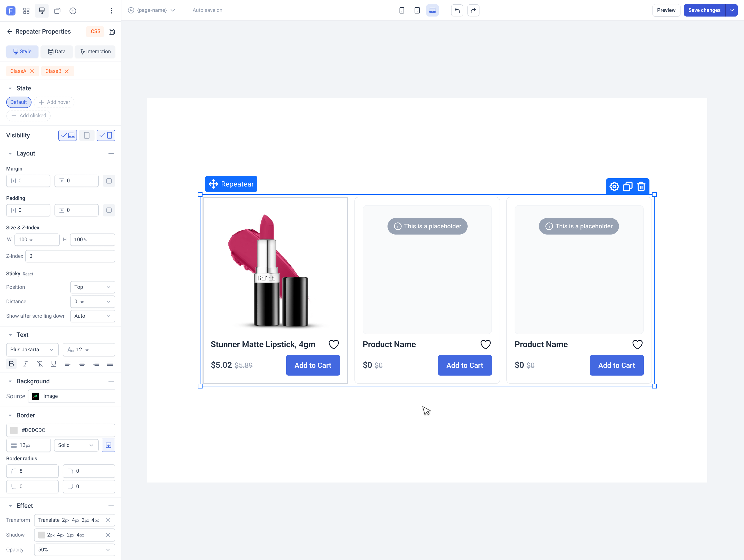Viewport: 744px width, 560px height.
Task: Switch to mobile device preview icon
Action: pos(402,10)
